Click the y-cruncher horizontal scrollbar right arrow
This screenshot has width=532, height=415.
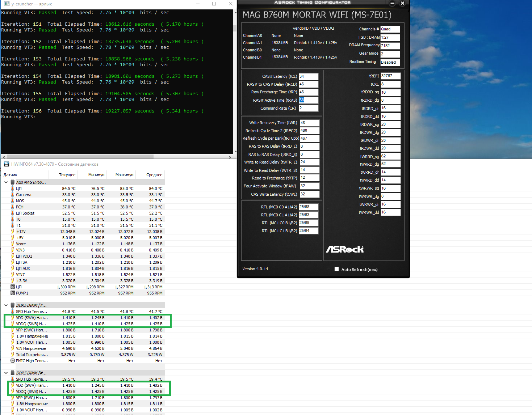(230, 157)
